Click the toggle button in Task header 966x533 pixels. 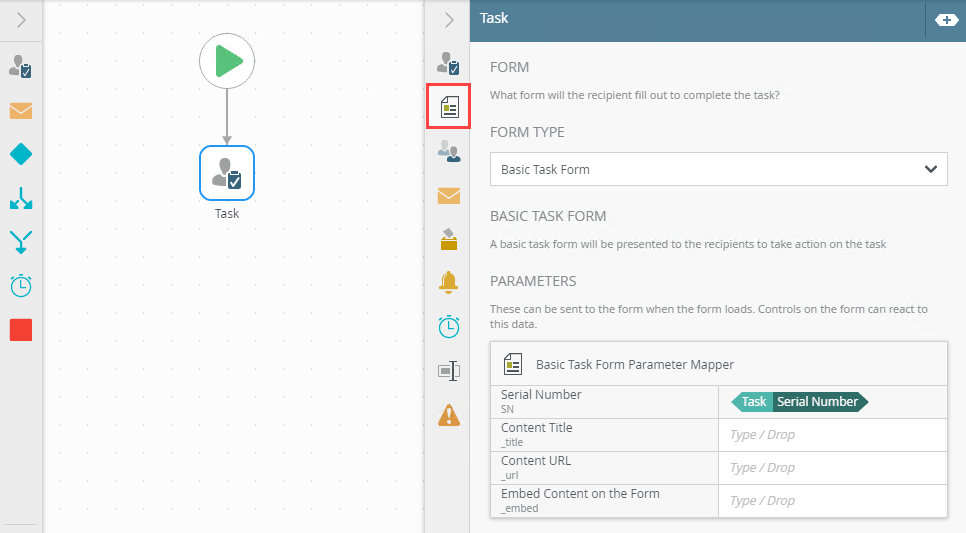click(x=946, y=20)
